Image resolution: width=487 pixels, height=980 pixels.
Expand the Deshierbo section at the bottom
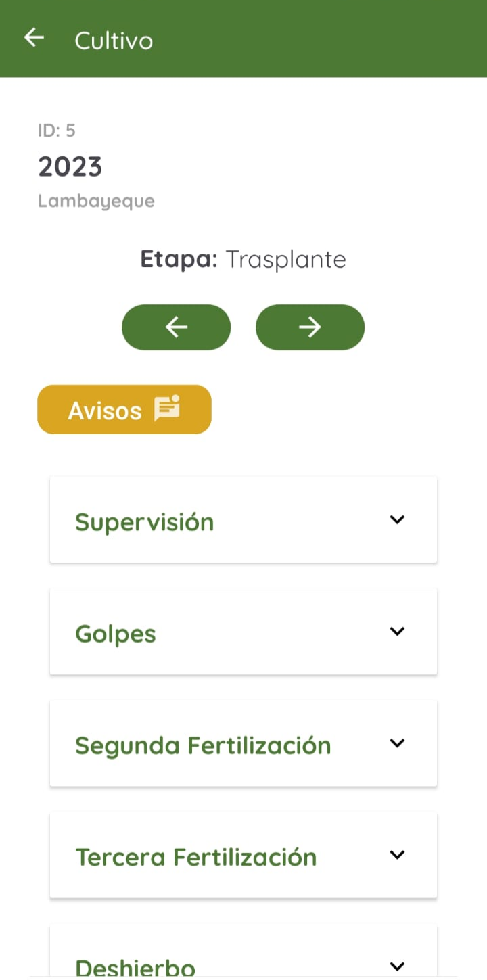tap(398, 966)
